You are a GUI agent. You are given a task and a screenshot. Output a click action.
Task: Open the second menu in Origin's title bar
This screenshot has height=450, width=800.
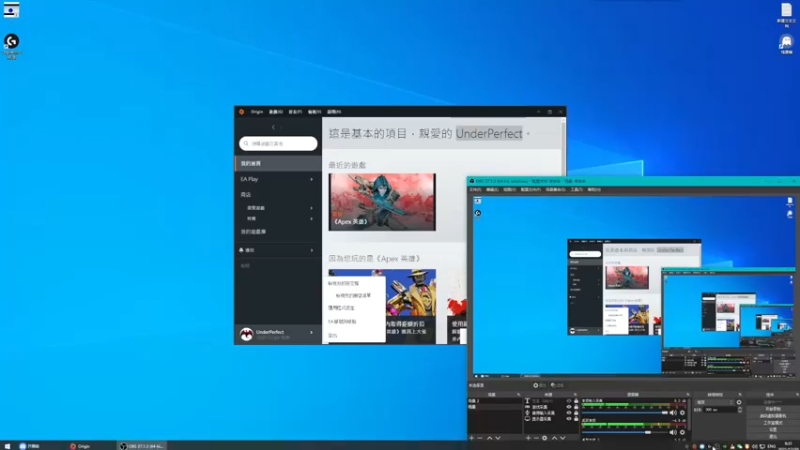[276, 112]
